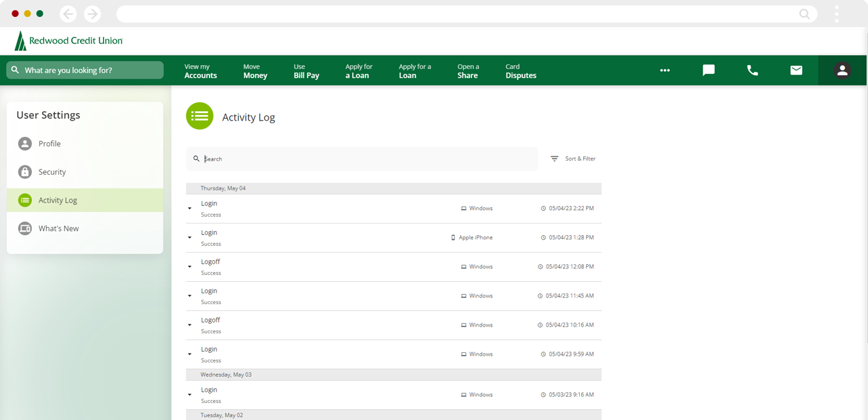
Task: Open the mail envelope icon
Action: [796, 70]
